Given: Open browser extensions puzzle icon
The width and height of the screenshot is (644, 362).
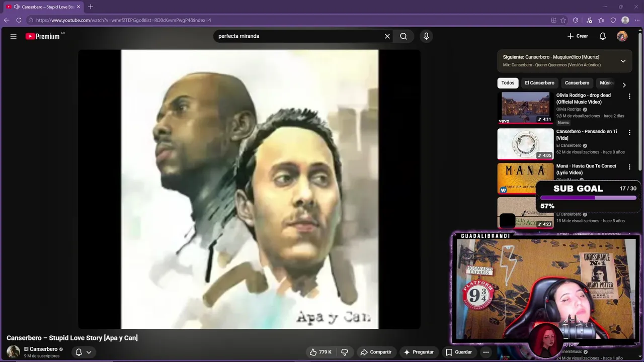Looking at the screenshot, I should coord(576,20).
